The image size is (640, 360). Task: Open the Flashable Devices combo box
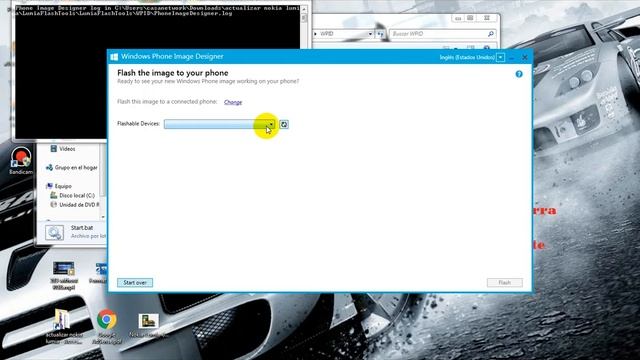point(220,124)
